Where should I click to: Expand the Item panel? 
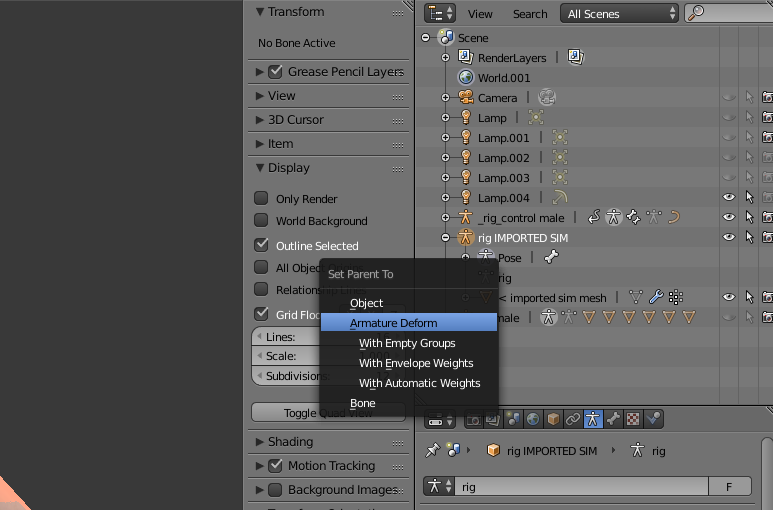tap(260, 144)
